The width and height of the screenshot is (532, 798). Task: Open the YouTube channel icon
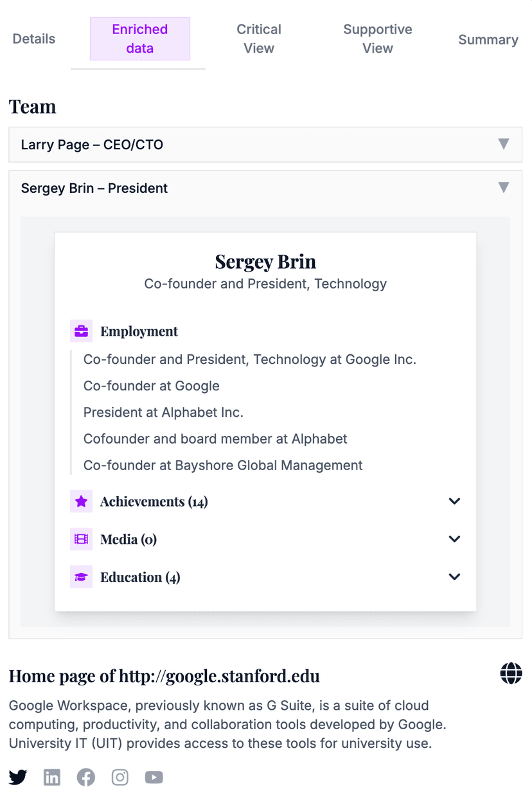(x=154, y=777)
